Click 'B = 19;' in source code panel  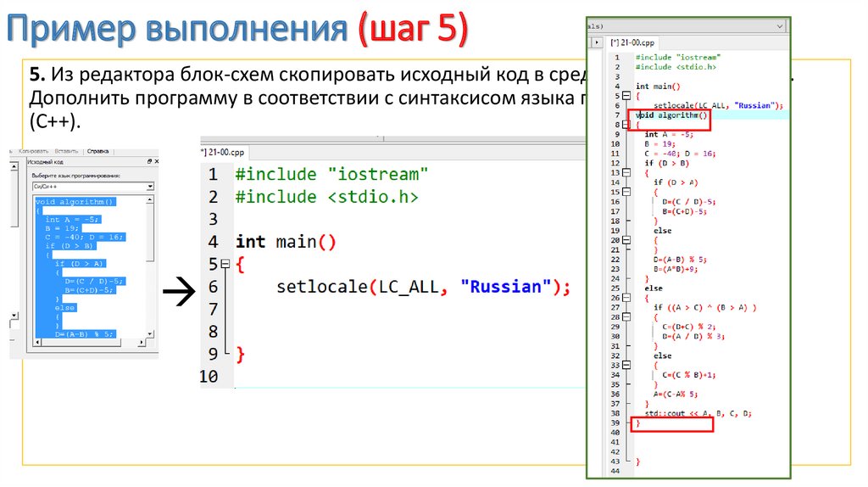click(x=63, y=228)
